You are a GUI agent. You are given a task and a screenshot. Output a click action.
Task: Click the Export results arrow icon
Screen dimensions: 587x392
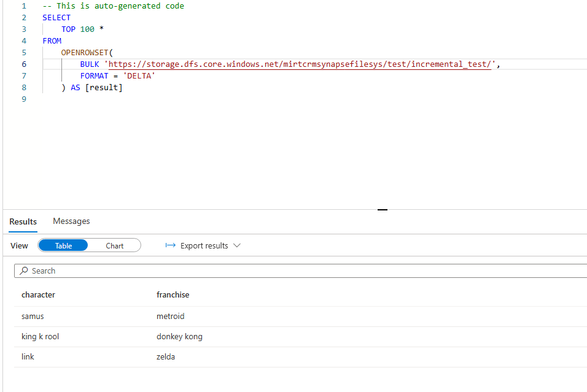(x=170, y=245)
